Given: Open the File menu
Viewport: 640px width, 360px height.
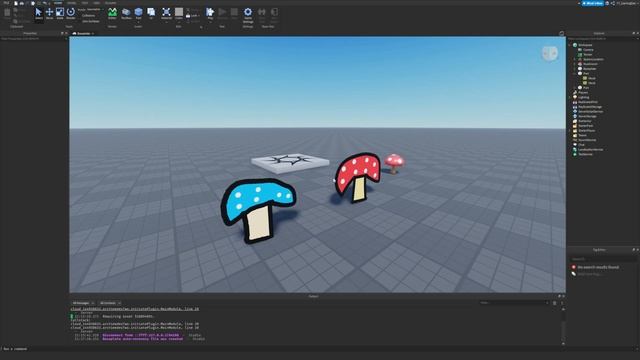Looking at the screenshot, I should point(6,3).
